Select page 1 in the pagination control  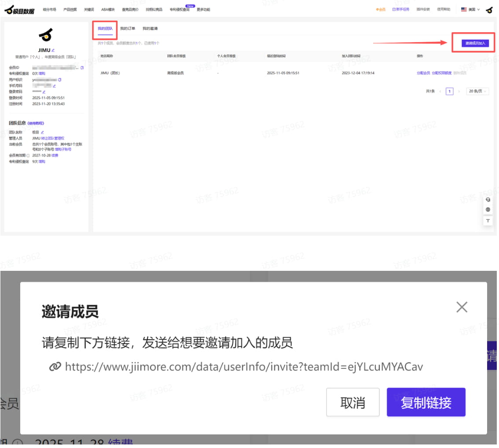pos(449,91)
